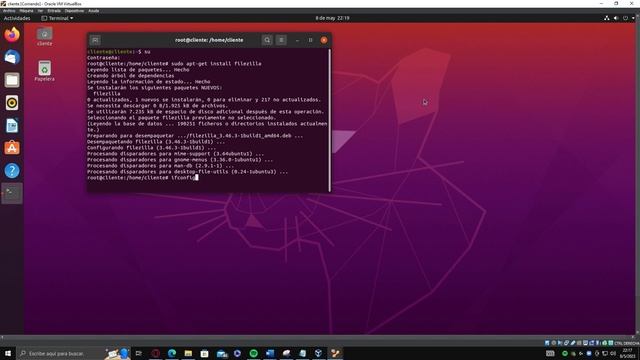
Task: Click the terminal command line with ifconfig
Action: [x=142, y=178]
